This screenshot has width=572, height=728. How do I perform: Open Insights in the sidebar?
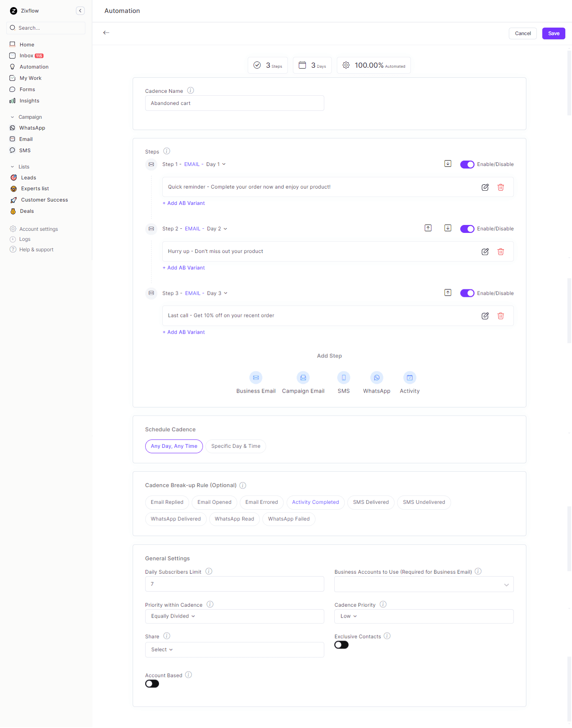29,101
